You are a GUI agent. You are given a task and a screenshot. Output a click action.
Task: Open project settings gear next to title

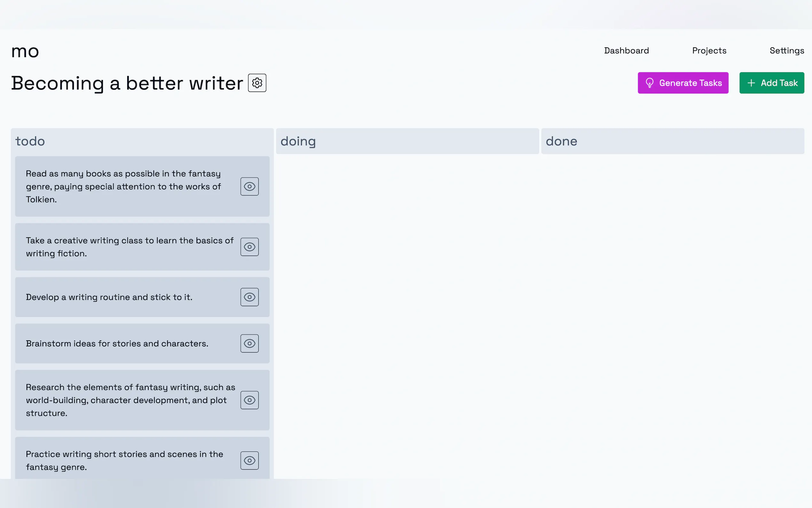[257, 83]
